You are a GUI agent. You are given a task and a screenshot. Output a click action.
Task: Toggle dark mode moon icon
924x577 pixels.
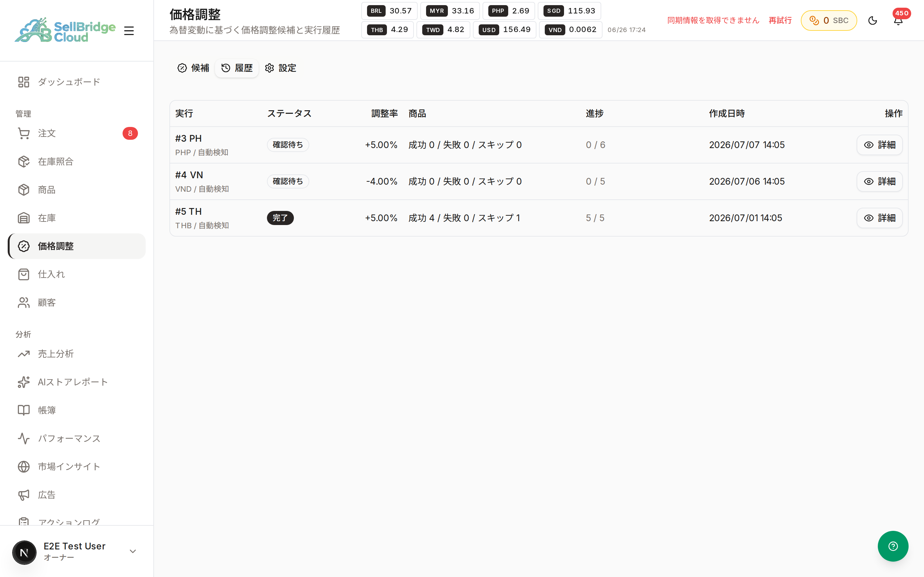(872, 21)
